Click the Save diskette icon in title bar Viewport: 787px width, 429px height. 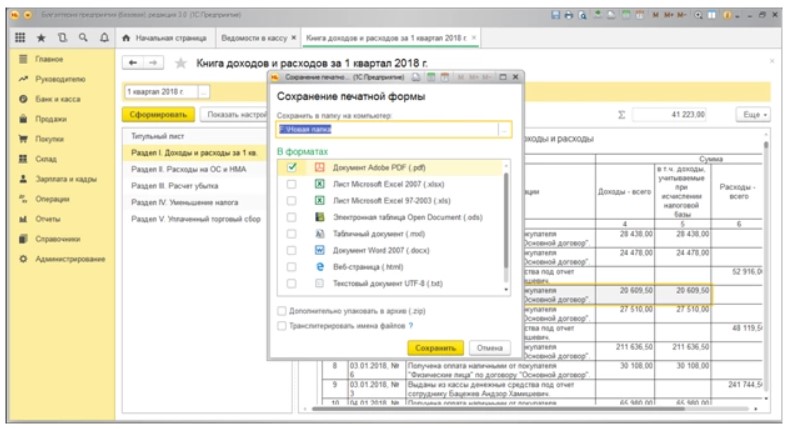tap(557, 16)
